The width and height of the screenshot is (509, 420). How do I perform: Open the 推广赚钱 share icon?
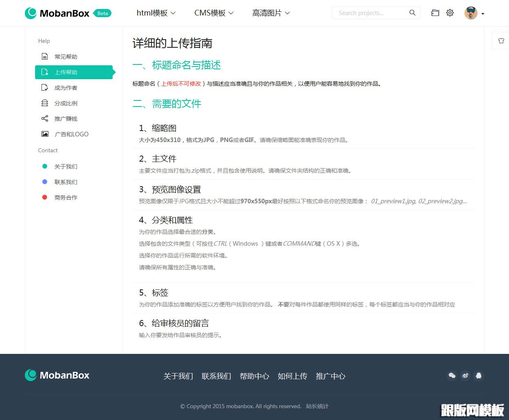coord(44,118)
